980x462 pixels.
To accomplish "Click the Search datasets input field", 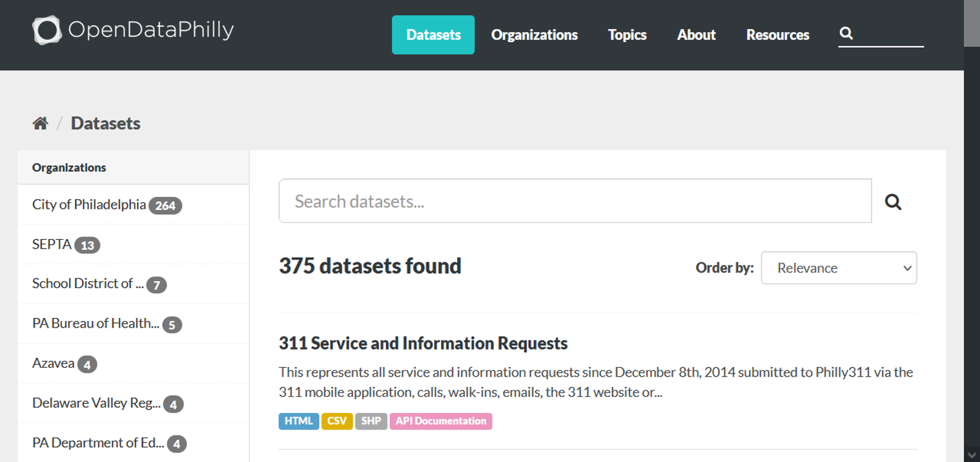I will [x=575, y=201].
